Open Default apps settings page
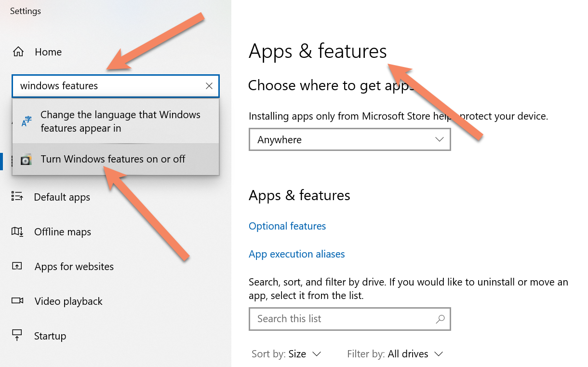Screen dimensions: 588x367 pos(62,197)
